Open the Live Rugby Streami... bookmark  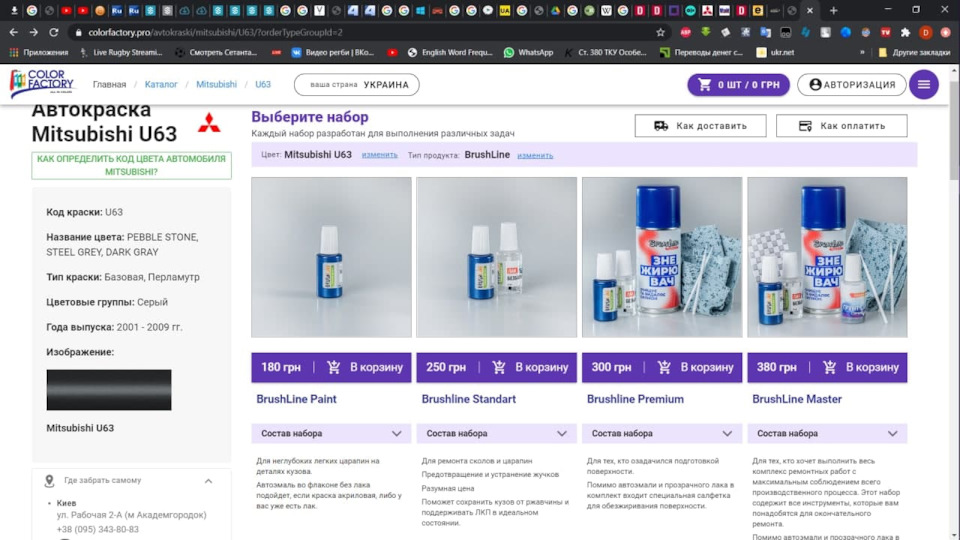pos(121,53)
